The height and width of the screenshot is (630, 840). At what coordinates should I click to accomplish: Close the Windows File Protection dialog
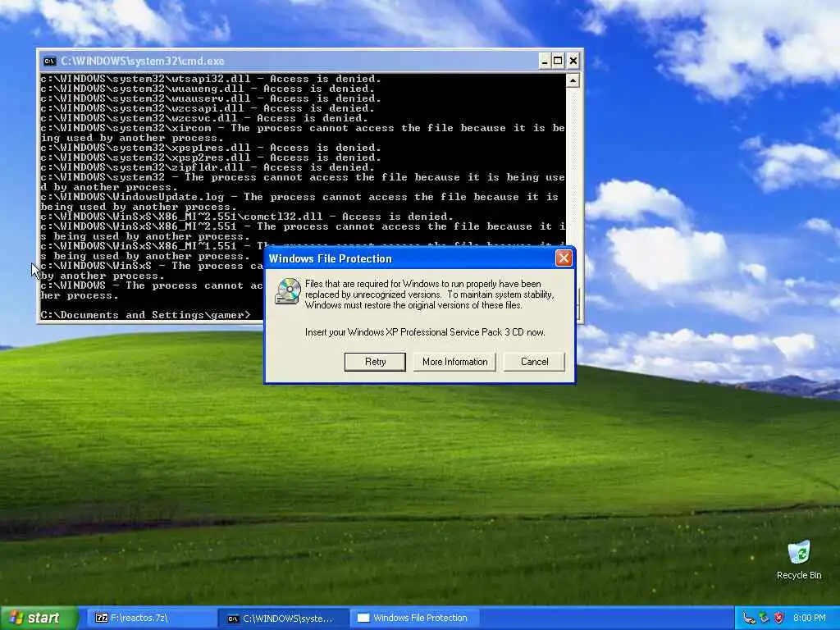pyautogui.click(x=564, y=258)
